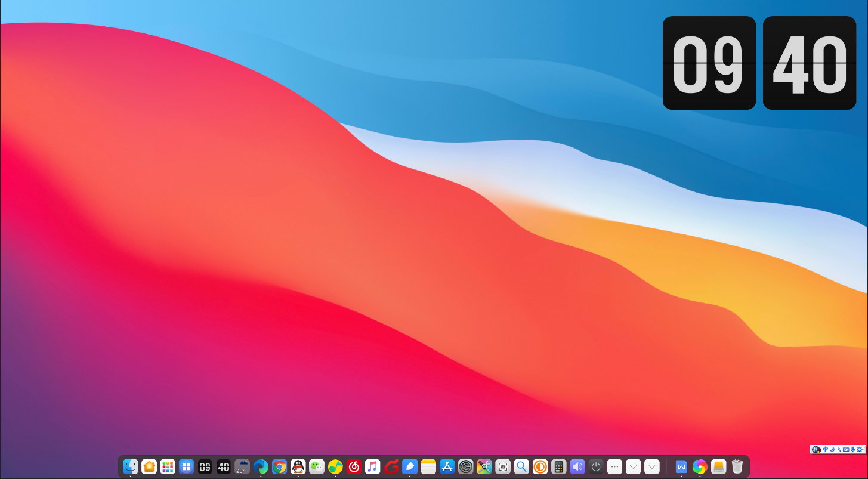Expand the down-chevron icon beside the ellipsis icon

633,466
